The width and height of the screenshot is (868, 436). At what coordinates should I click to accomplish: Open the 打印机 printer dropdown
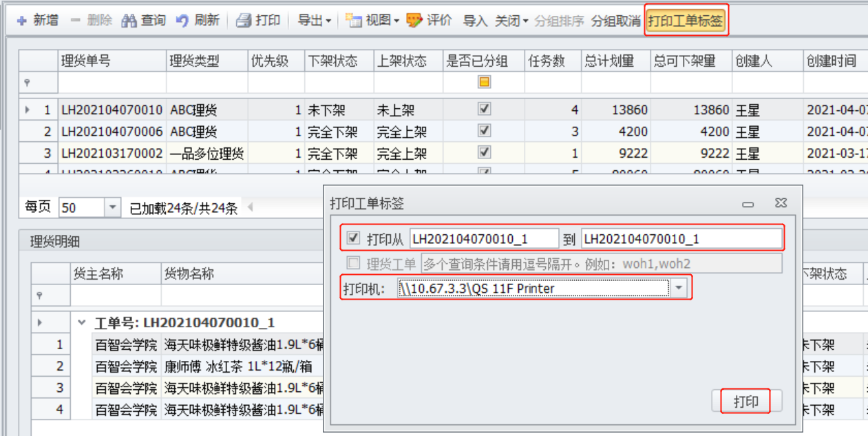coord(679,288)
